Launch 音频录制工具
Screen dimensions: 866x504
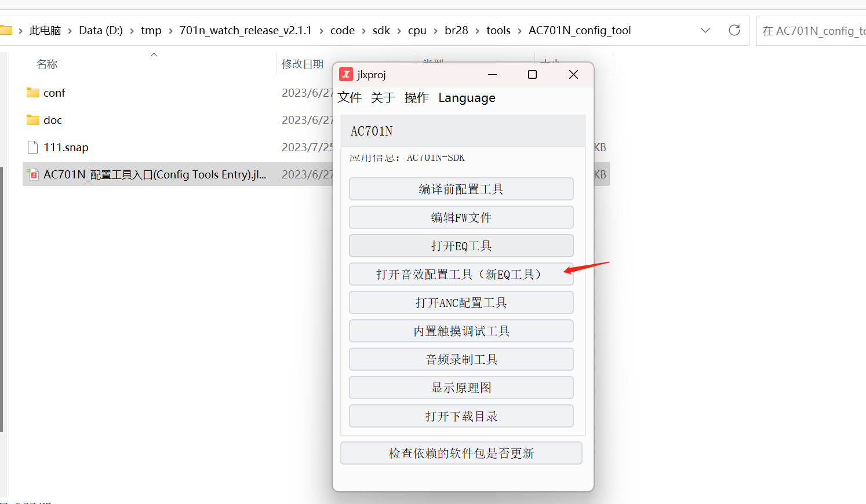461,359
